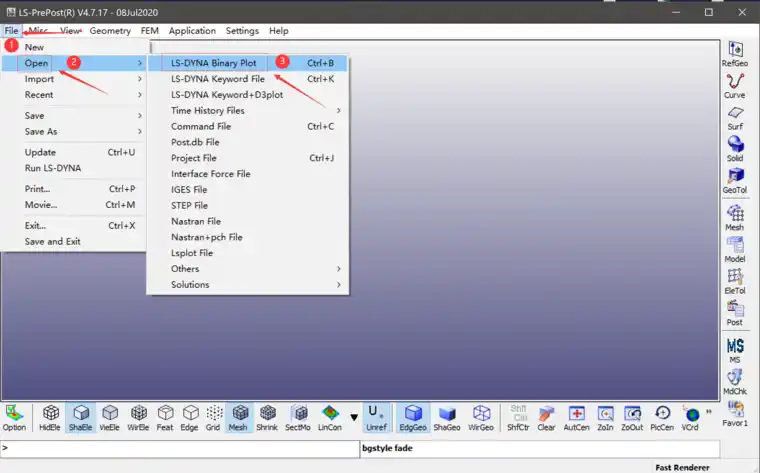
Task: Click the SectMo section mode icon
Action: [298, 418]
